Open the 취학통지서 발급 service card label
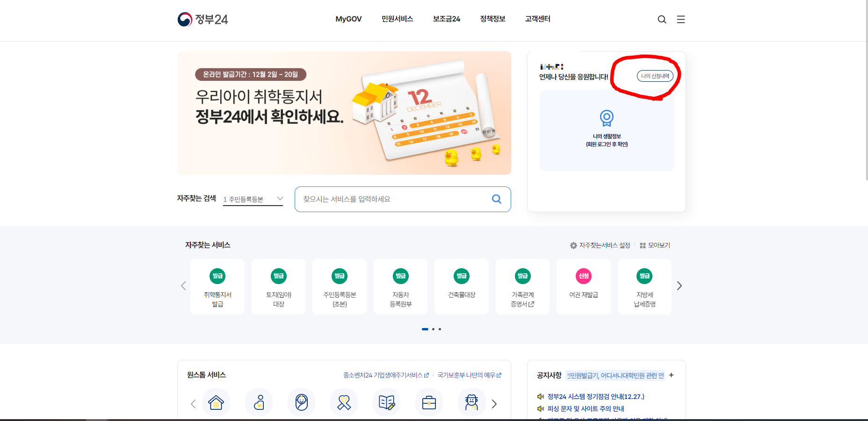 tap(217, 300)
